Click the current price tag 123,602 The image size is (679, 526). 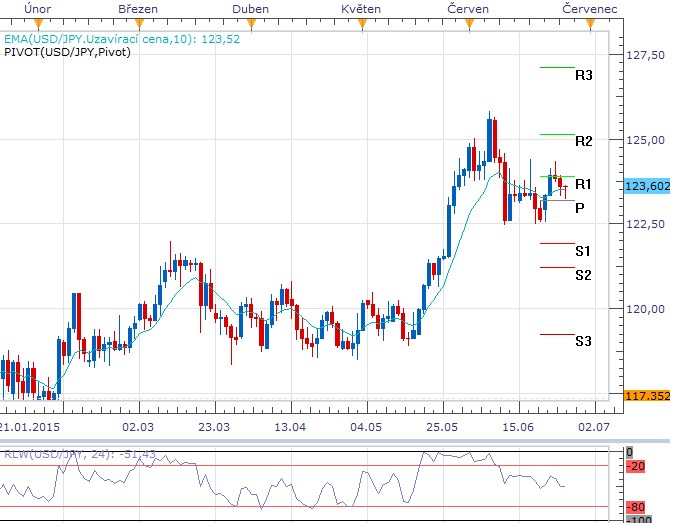[647, 186]
